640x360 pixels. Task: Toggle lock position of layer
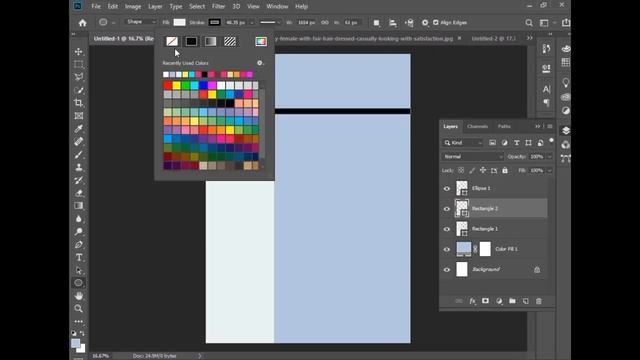[x=483, y=171]
